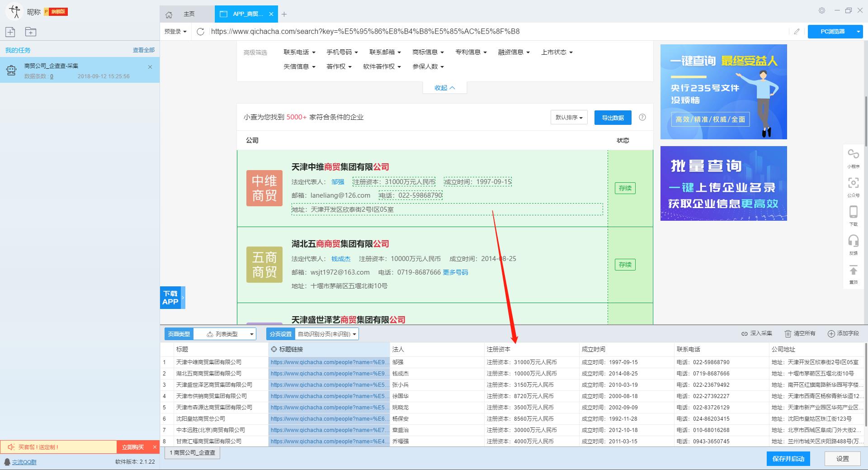Open the 自动识别分页 dropdown
The image size is (868, 470).
pyautogui.click(x=327, y=334)
